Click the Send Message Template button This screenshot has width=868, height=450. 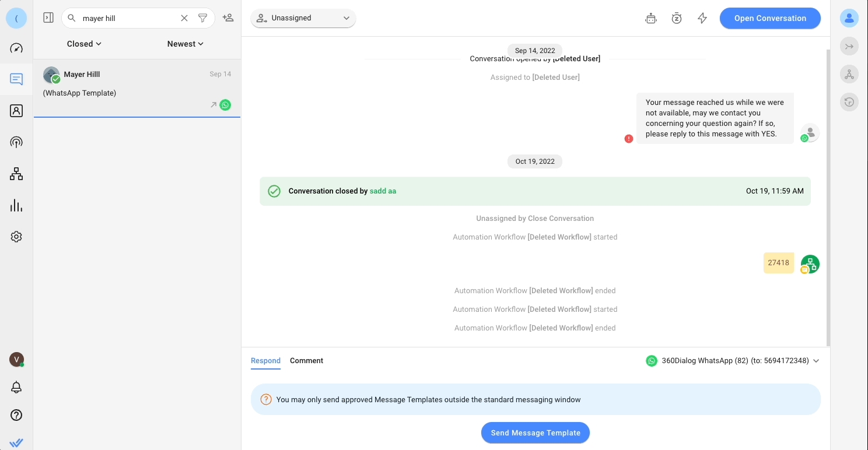535,433
